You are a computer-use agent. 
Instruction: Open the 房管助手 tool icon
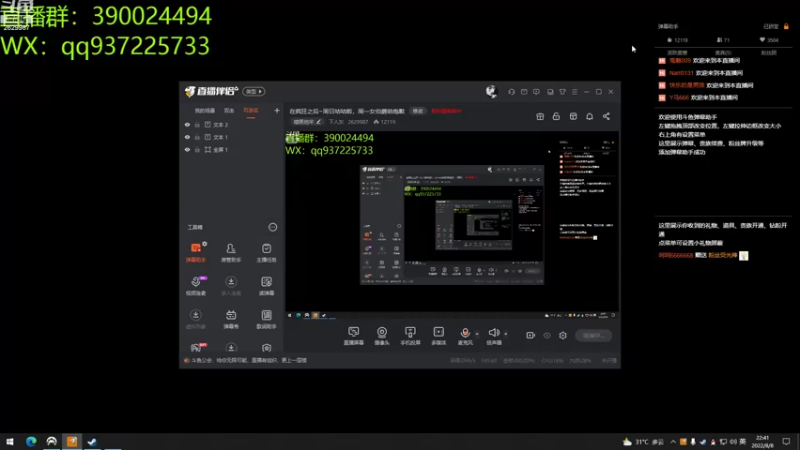[231, 253]
